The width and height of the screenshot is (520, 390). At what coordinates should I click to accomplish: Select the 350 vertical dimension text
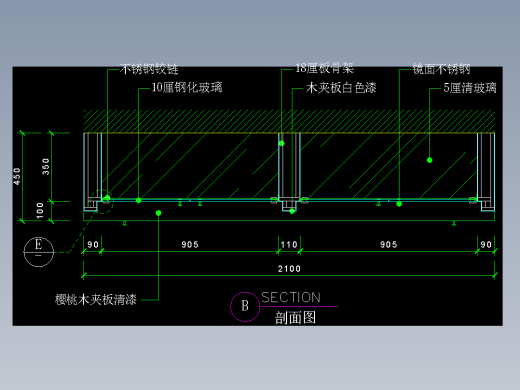46,167
